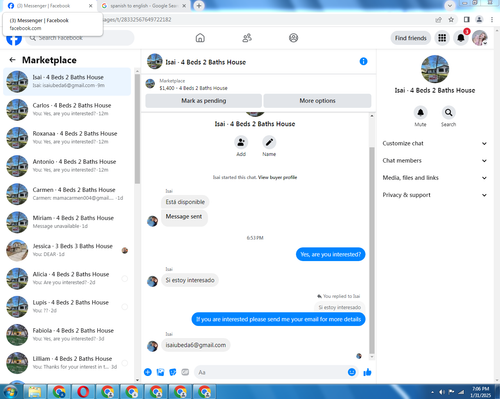
Task: Open Carlos 4 Beds 2 Baths conversation
Action: [67, 109]
